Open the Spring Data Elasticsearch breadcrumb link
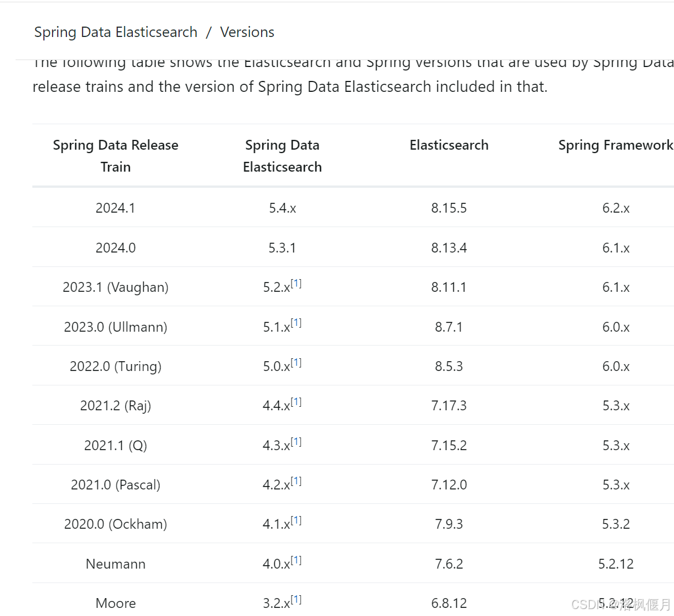Viewport: 674px width, 616px height. pyautogui.click(x=116, y=32)
